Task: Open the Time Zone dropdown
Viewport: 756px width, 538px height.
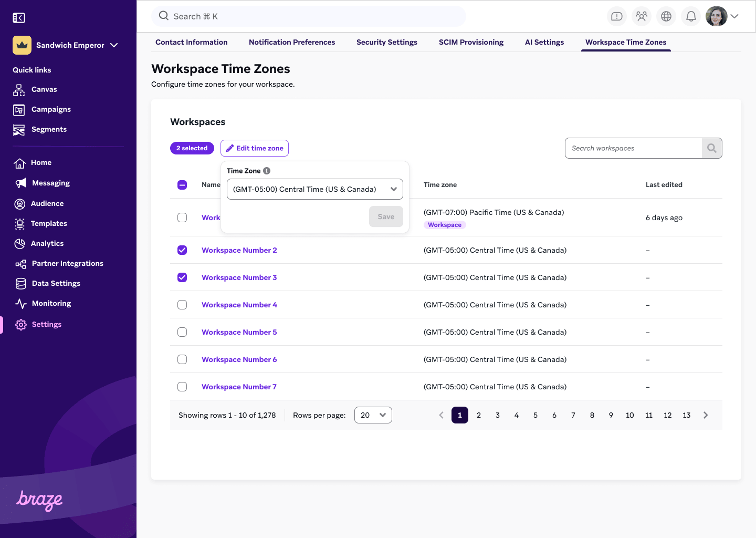Action: [x=314, y=189]
